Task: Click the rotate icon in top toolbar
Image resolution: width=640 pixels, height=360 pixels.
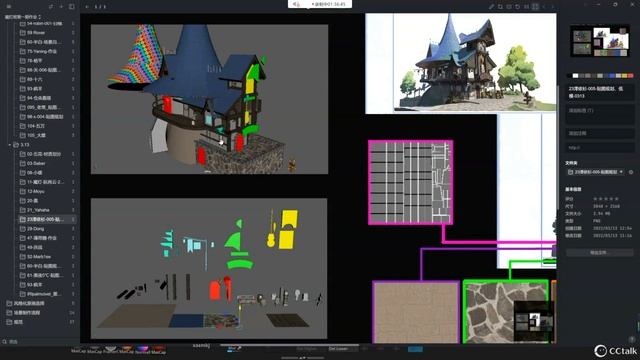Action: (518, 7)
